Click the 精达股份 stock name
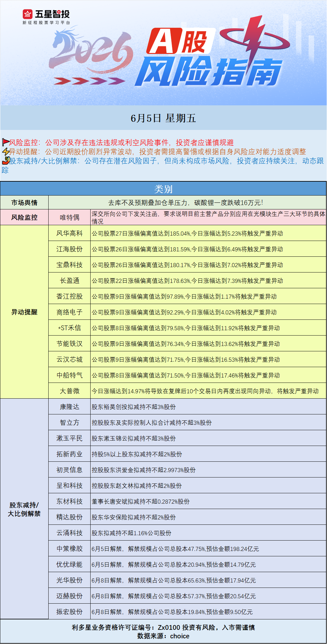Viewport: 327px width, 644px height. pyautogui.click(x=69, y=517)
